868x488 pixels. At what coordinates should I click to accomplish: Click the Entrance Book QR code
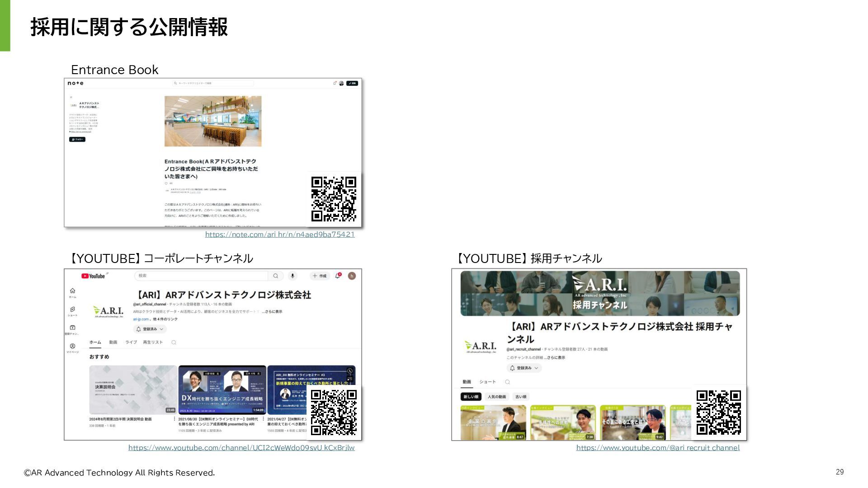pos(334,199)
